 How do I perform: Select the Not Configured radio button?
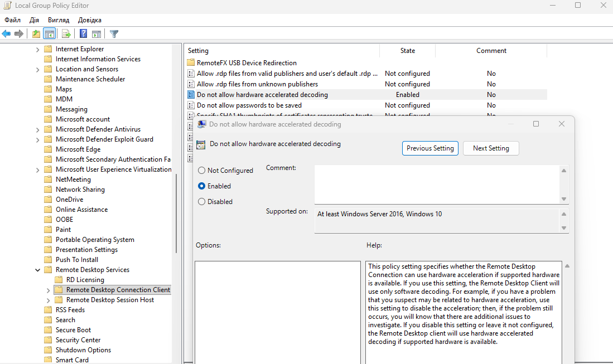click(x=202, y=171)
